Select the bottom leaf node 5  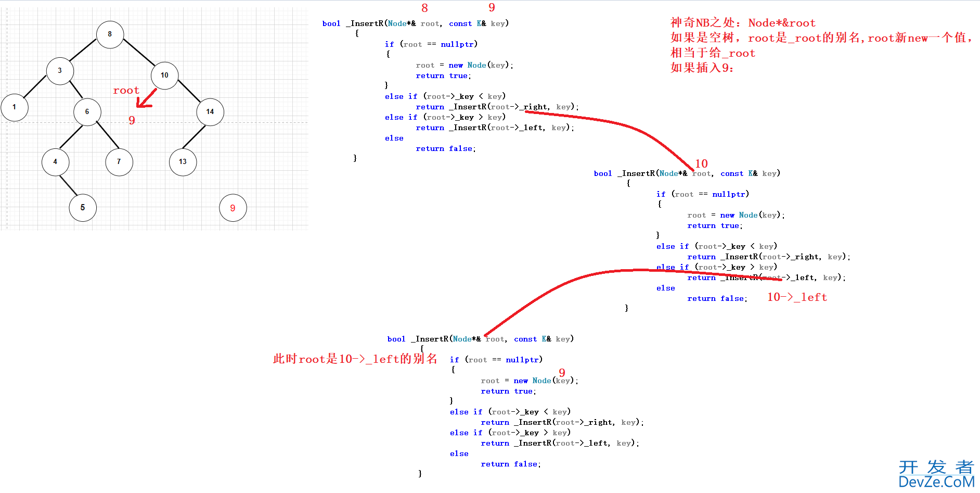(83, 208)
